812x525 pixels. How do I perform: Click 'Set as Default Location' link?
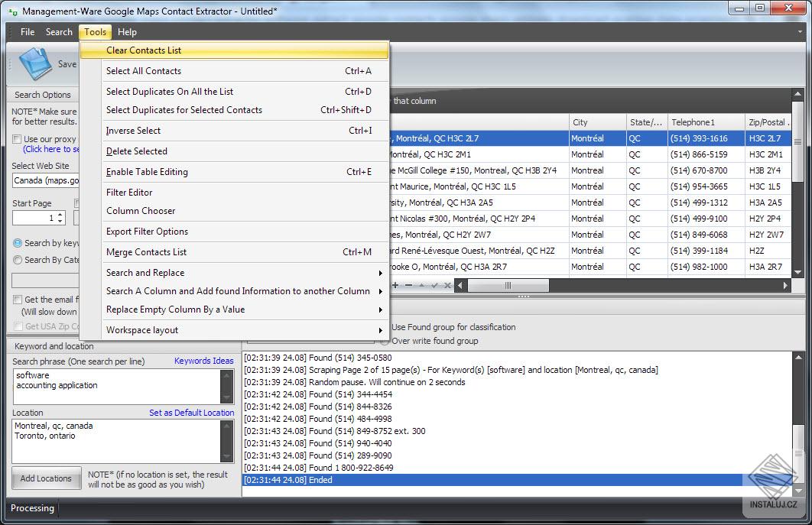tap(192, 413)
